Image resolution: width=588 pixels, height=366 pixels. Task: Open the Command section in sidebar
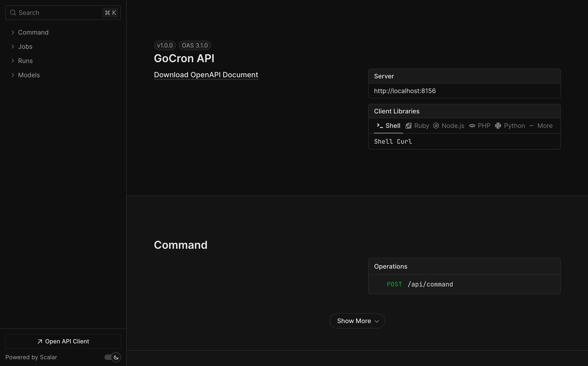click(33, 32)
